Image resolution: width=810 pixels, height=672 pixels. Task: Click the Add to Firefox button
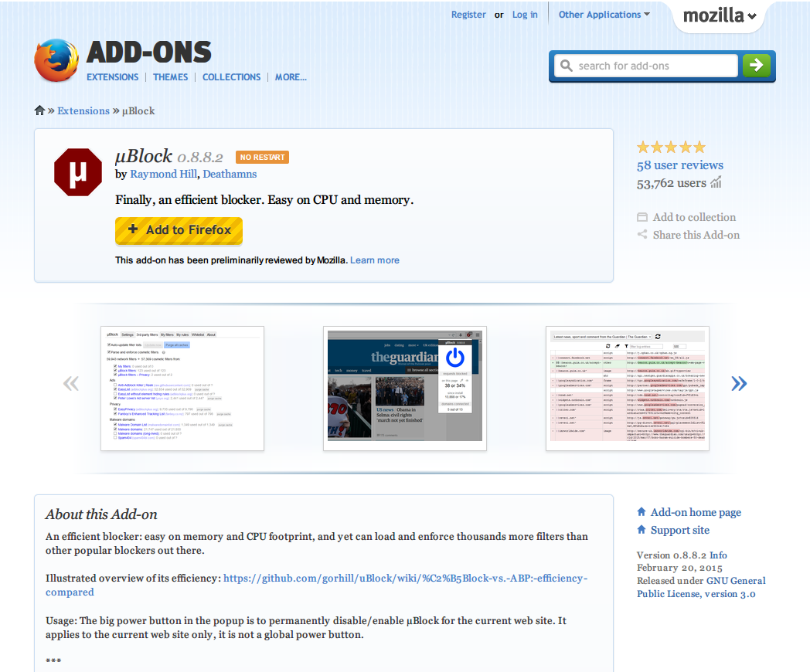click(179, 231)
